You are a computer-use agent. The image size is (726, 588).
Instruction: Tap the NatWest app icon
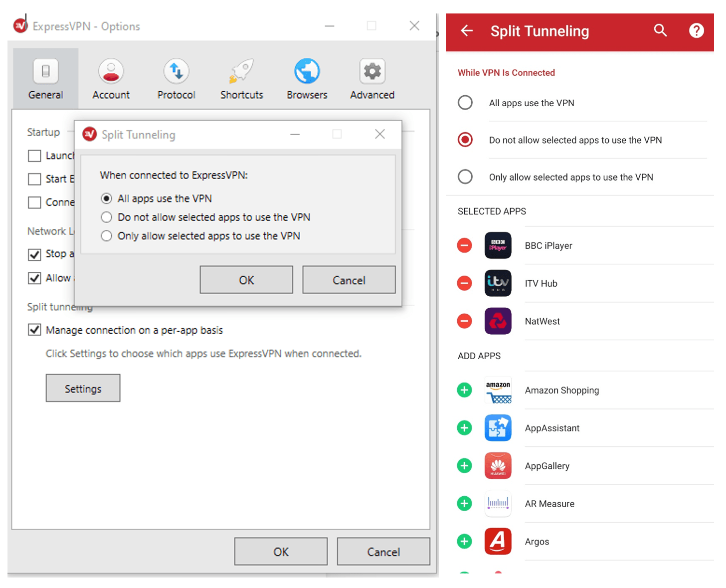498,321
